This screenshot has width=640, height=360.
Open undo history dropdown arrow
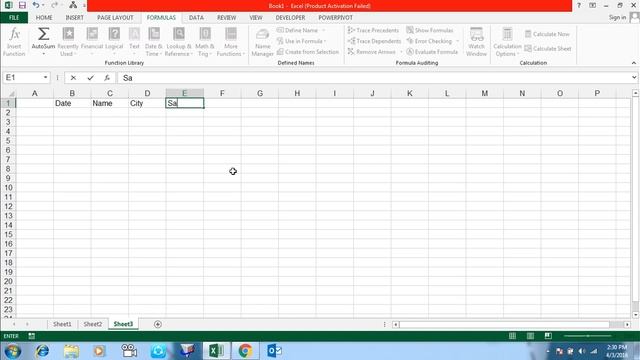click(43, 5)
